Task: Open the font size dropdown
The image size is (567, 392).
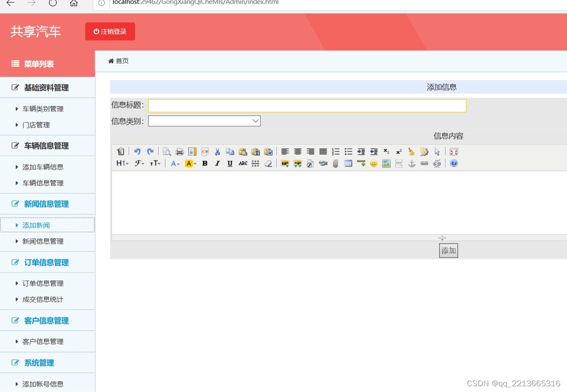Action: pos(155,163)
